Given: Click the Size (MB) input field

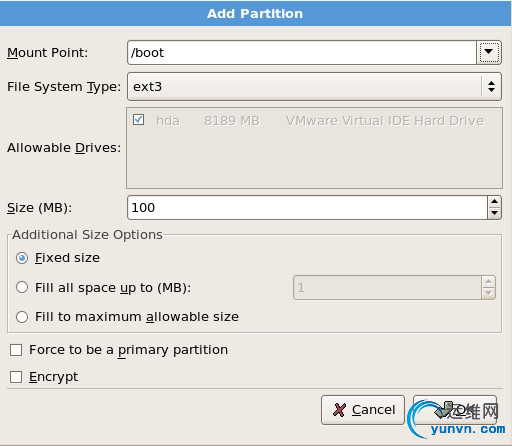Looking at the screenshot, I should 307,207.
